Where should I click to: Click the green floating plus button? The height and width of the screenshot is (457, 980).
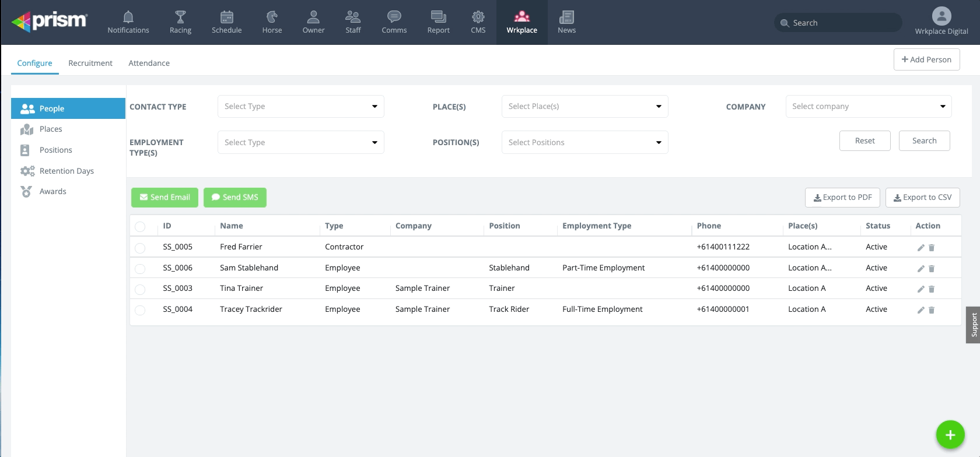[x=950, y=435]
